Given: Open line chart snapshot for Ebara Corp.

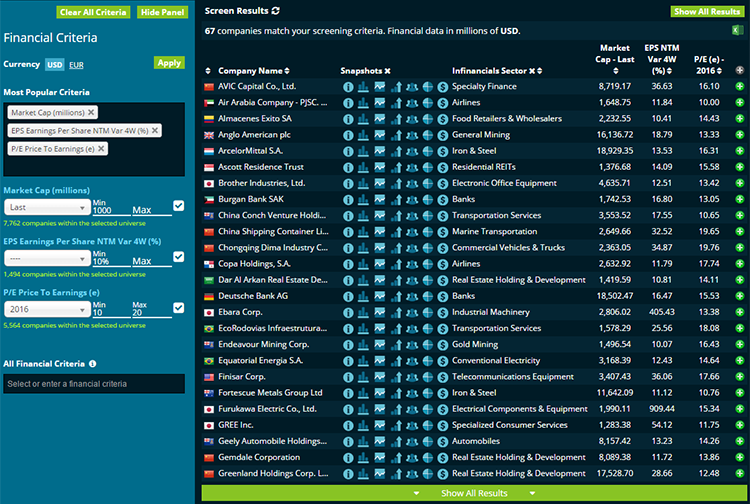Looking at the screenshot, I should click(x=380, y=312).
